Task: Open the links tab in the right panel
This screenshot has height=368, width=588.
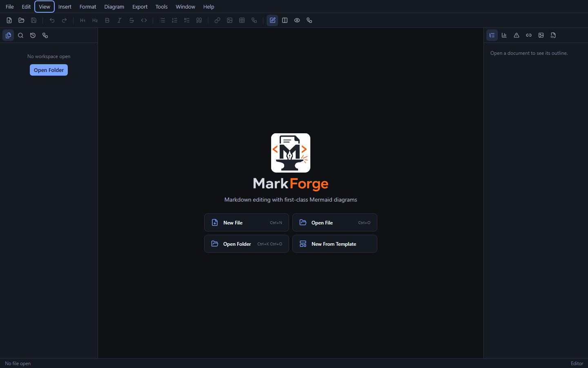Action: (x=529, y=35)
